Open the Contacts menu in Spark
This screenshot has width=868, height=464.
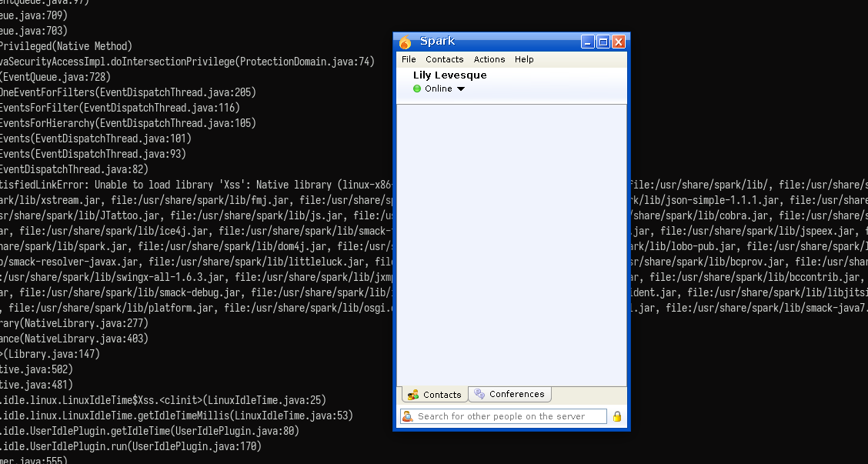click(444, 59)
